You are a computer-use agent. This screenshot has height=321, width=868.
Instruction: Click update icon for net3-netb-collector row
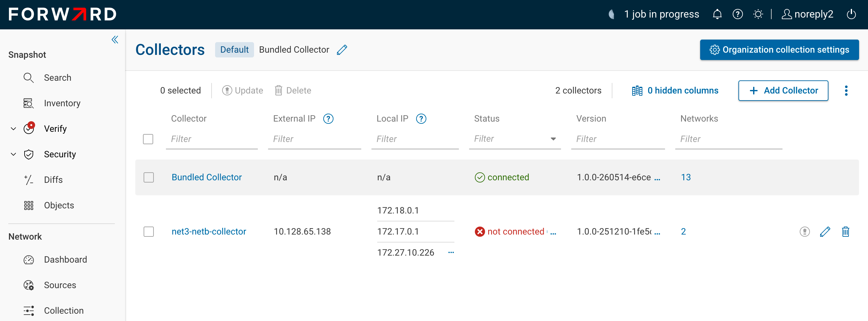804,232
